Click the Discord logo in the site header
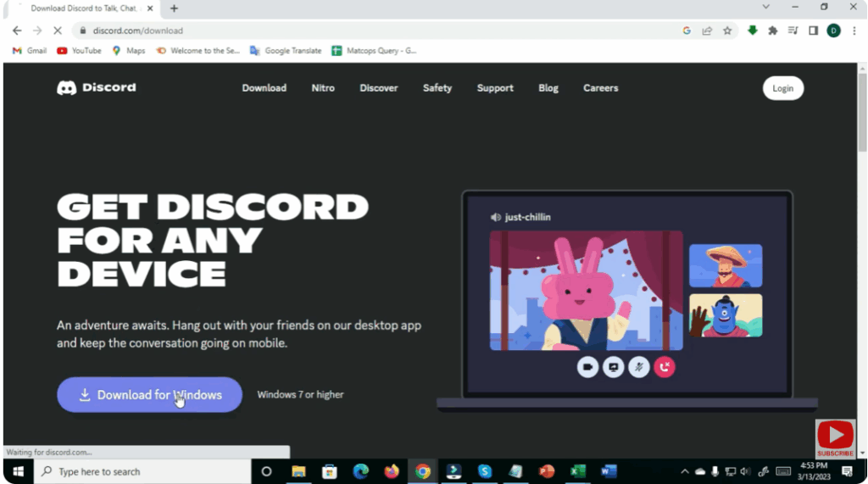 point(97,87)
